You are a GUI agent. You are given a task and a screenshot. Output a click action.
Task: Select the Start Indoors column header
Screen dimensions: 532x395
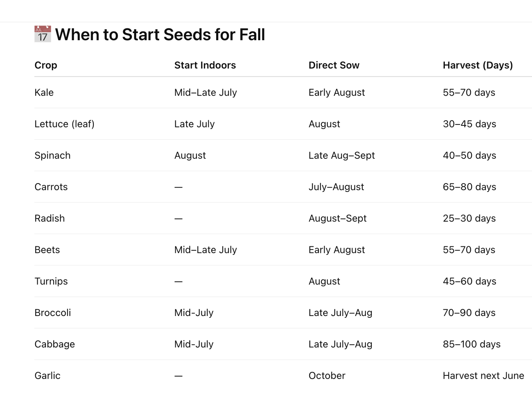click(205, 65)
